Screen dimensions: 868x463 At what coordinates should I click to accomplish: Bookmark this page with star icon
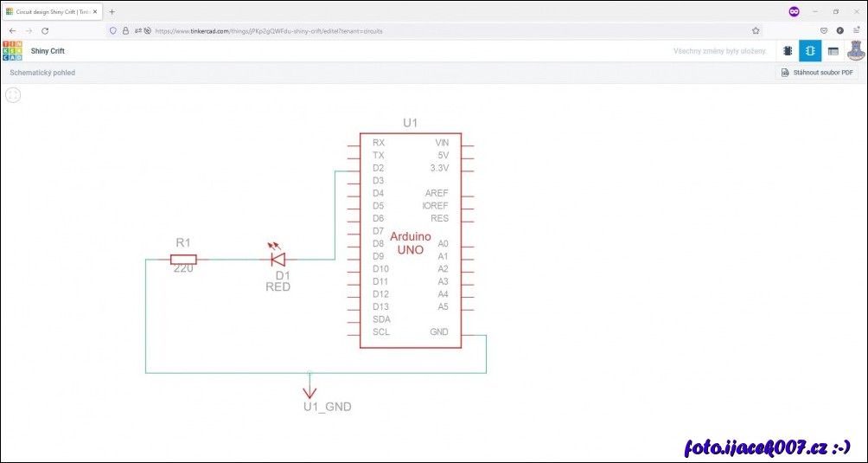click(756, 30)
